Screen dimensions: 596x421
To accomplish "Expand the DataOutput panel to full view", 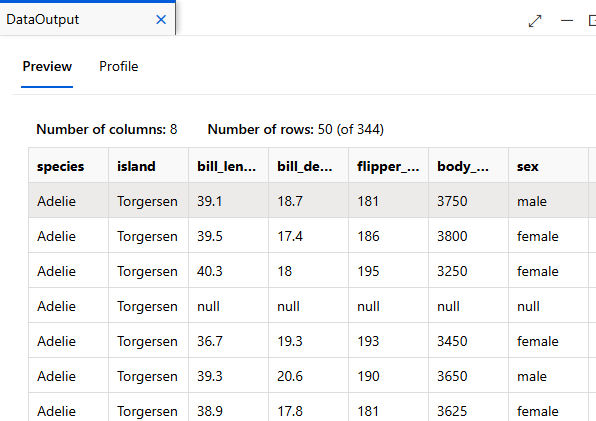I will (x=535, y=21).
